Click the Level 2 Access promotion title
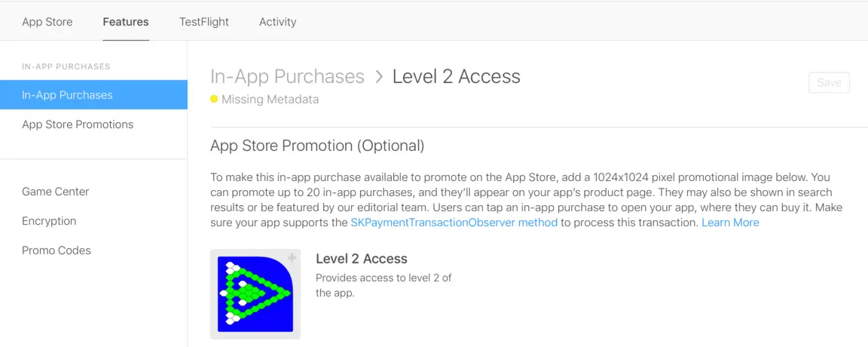The width and height of the screenshot is (868, 347). click(362, 259)
